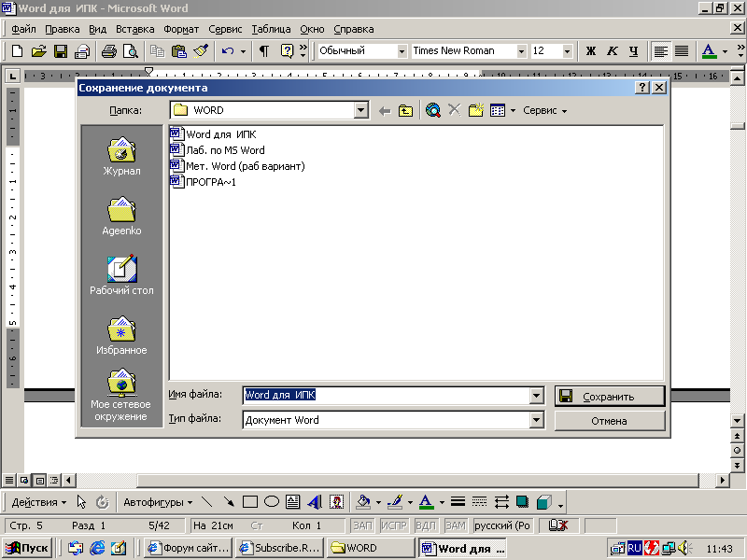Toggle Italic (К) formatting
This screenshot has width=747, height=560.
point(613,51)
